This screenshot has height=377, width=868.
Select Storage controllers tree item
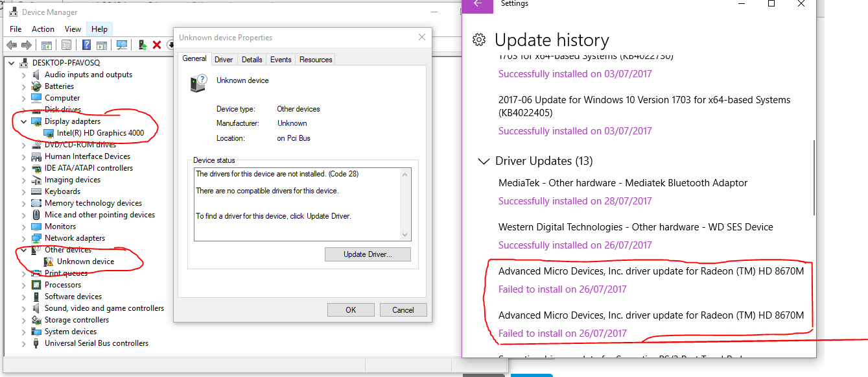click(76, 320)
